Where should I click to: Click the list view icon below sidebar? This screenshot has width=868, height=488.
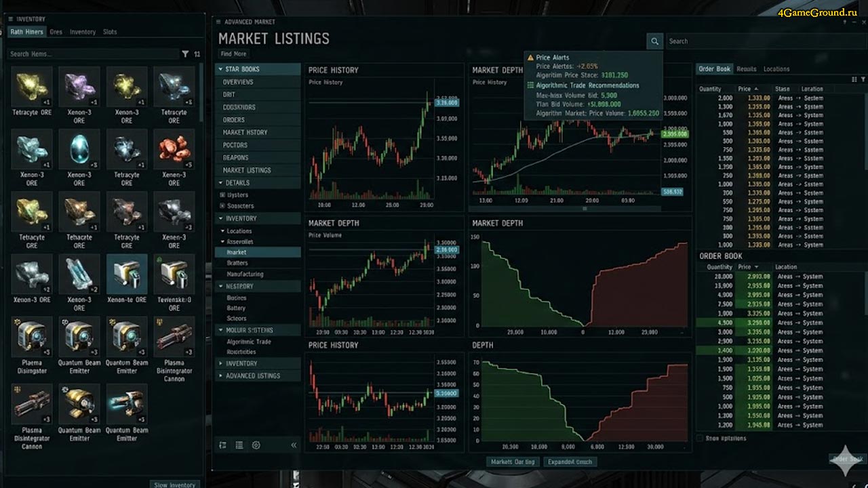point(239,445)
